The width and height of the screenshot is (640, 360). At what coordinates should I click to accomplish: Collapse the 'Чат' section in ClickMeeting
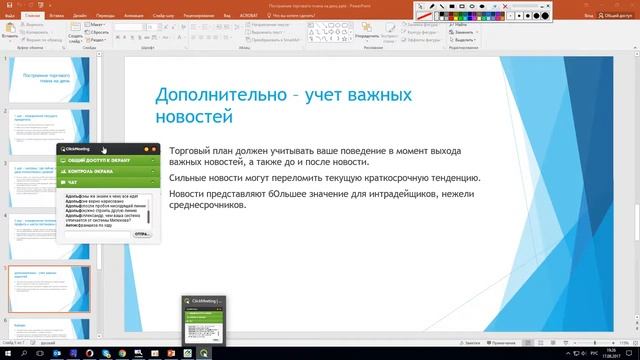(x=108, y=182)
